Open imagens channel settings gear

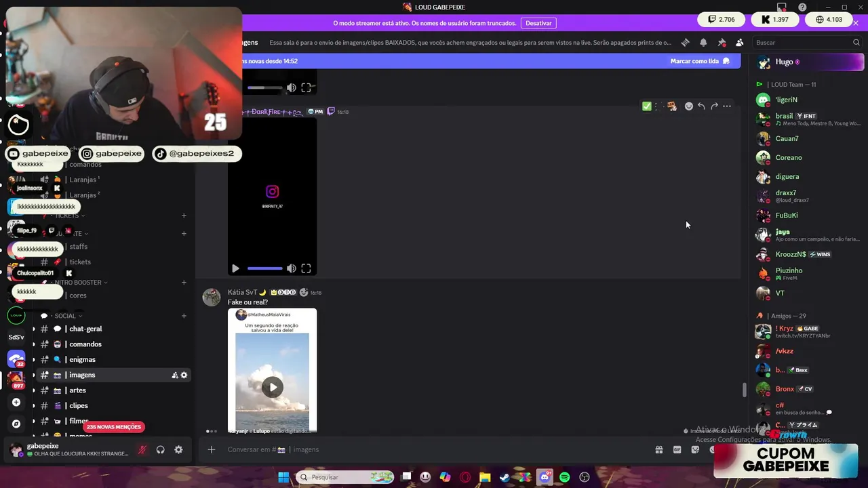(184, 375)
